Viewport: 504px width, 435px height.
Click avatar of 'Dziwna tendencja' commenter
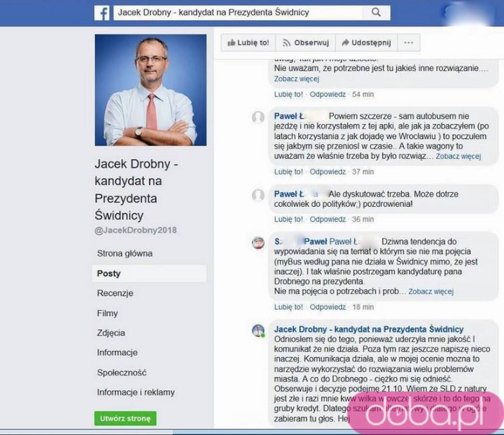pos(258,243)
